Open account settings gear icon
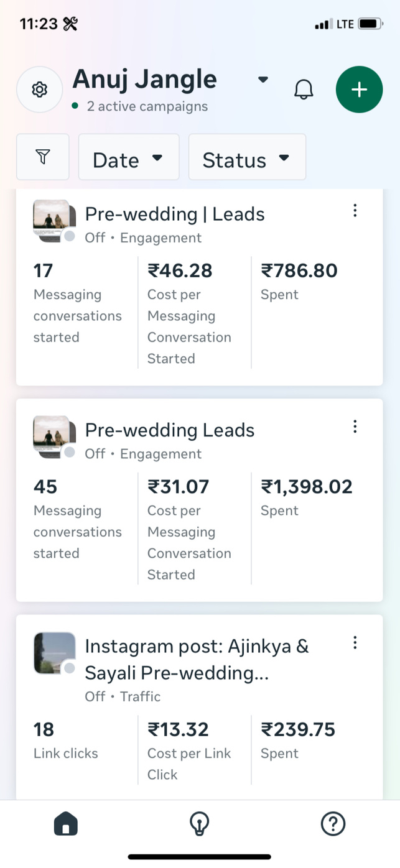 pos(40,90)
